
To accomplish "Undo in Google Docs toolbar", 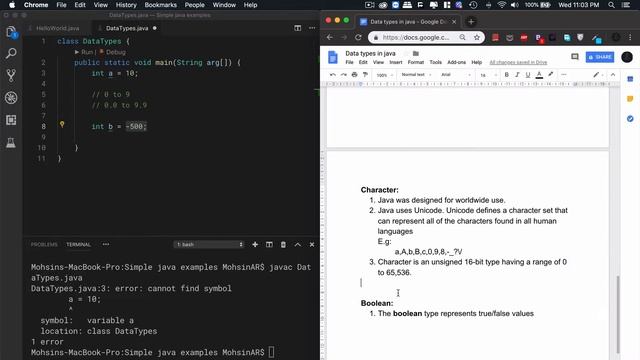I will point(333,75).
